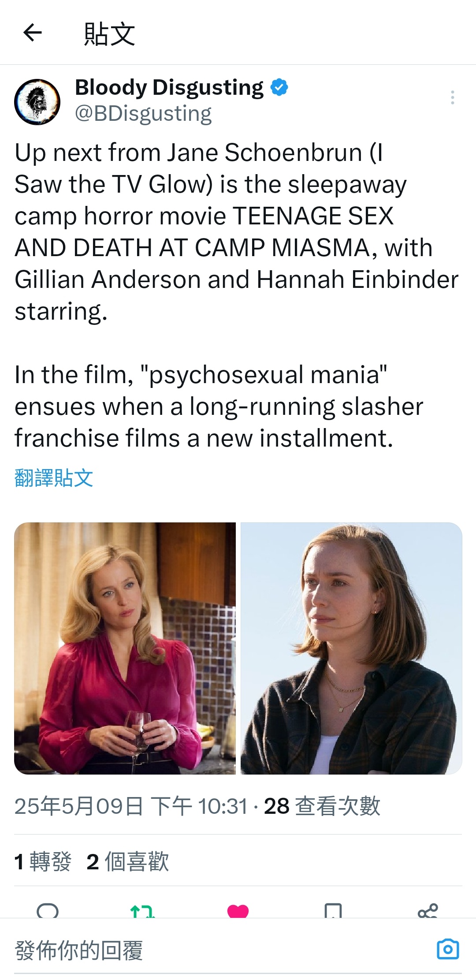This screenshot has height=980, width=476.
Task: Tap the blue verified badge
Action: pos(279,87)
